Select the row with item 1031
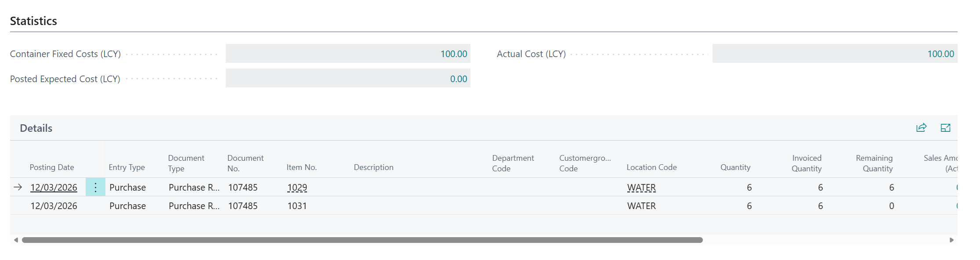980x260 pixels. pos(297,206)
